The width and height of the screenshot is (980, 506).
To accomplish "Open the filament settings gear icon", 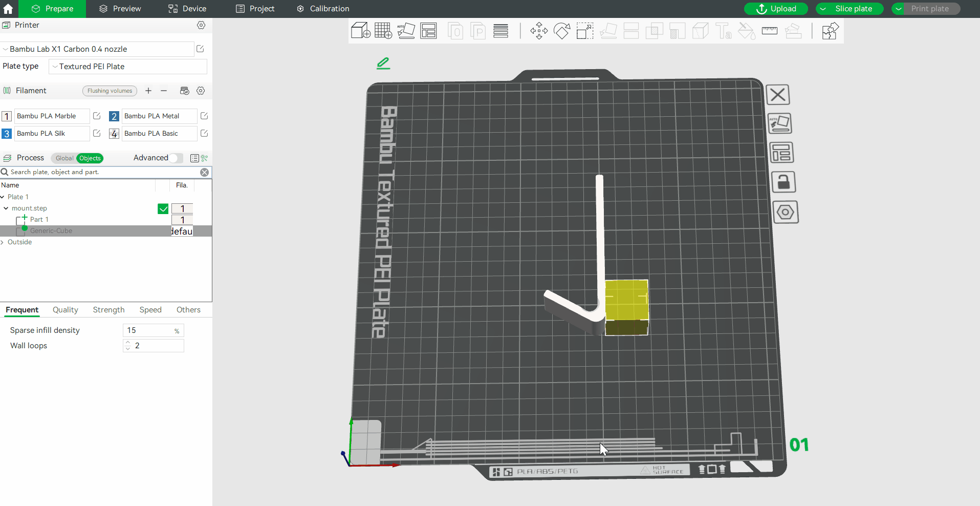I will coord(201,91).
